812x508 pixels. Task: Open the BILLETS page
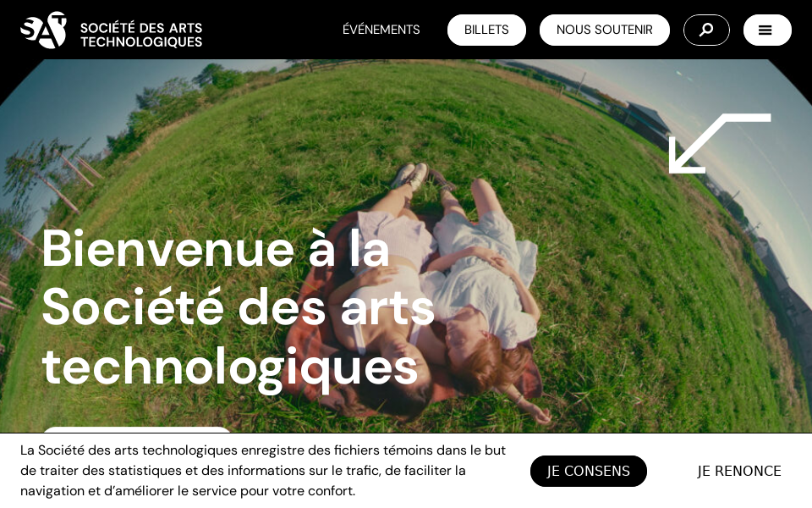click(486, 30)
